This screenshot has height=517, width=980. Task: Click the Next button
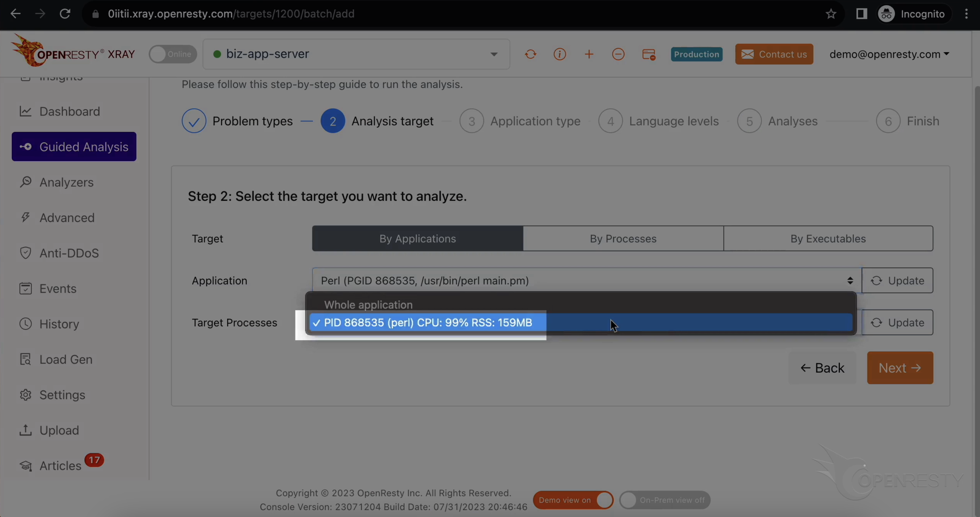coord(900,367)
